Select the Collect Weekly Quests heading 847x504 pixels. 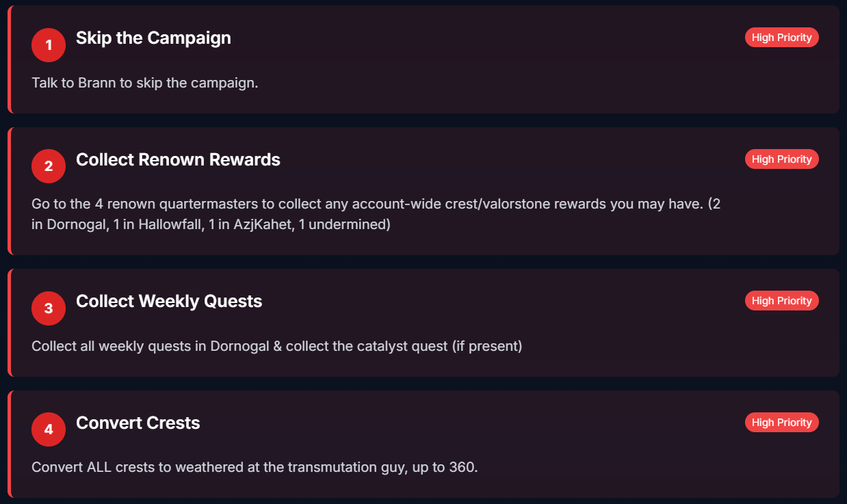[169, 302]
